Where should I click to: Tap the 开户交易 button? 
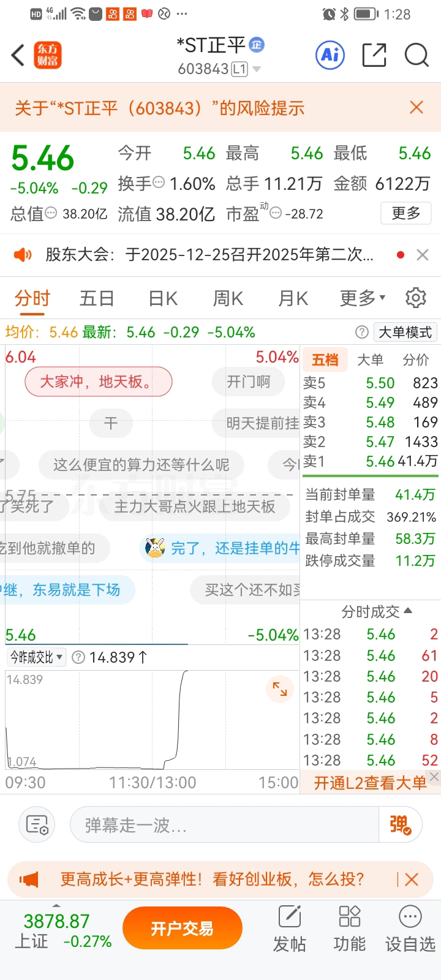(183, 929)
